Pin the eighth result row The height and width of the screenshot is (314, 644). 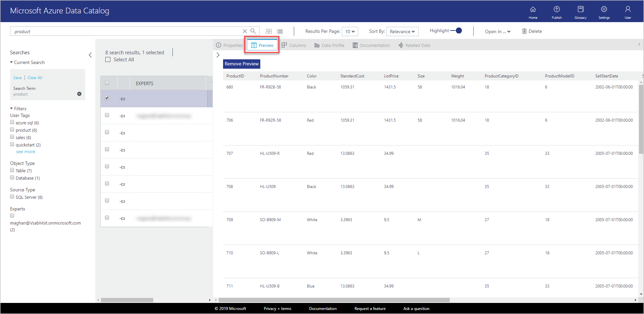(x=122, y=218)
